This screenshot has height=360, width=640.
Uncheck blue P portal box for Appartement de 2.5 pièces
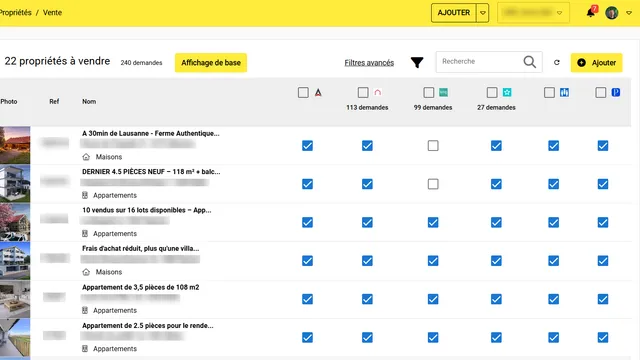[603, 338]
